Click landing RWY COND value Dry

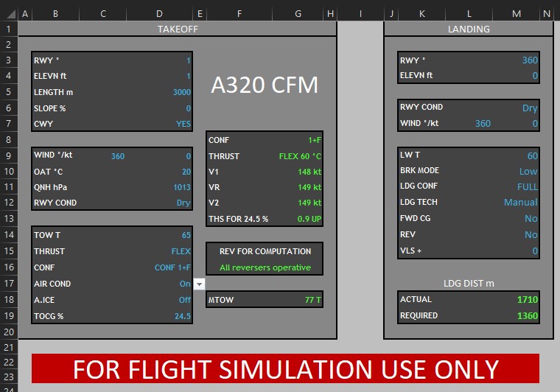(x=530, y=108)
